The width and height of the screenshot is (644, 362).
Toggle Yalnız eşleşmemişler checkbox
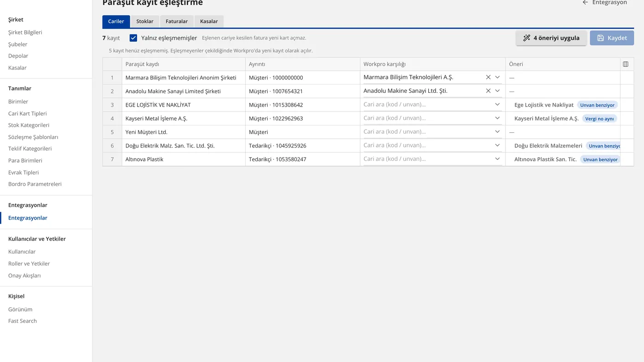pyautogui.click(x=133, y=38)
